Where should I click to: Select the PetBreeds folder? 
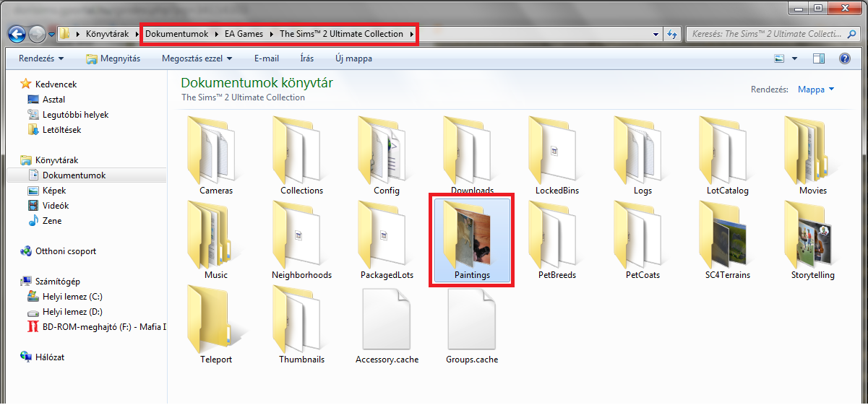coord(557,240)
